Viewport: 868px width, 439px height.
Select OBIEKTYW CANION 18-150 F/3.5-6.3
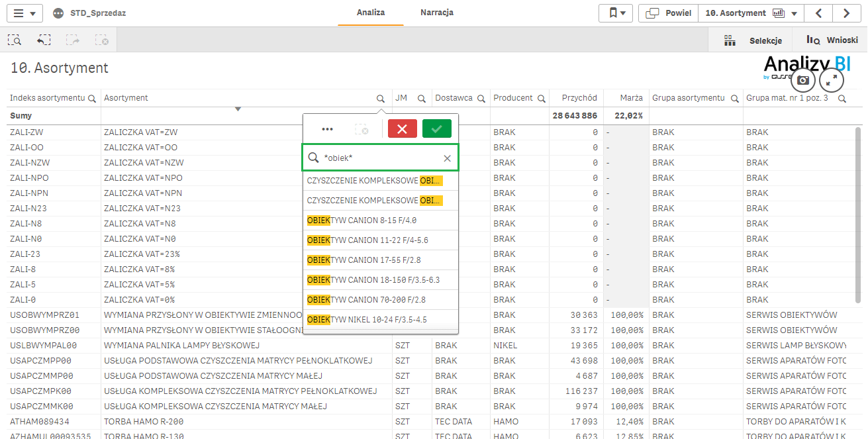[x=381, y=280]
